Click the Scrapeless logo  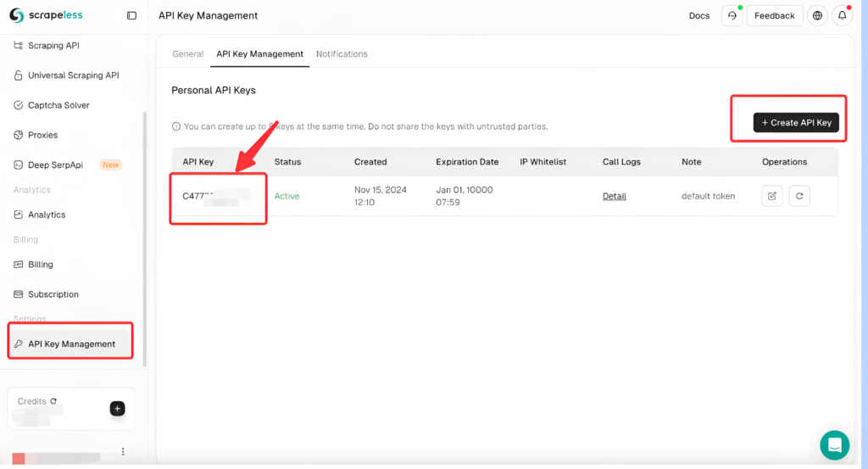(x=46, y=15)
